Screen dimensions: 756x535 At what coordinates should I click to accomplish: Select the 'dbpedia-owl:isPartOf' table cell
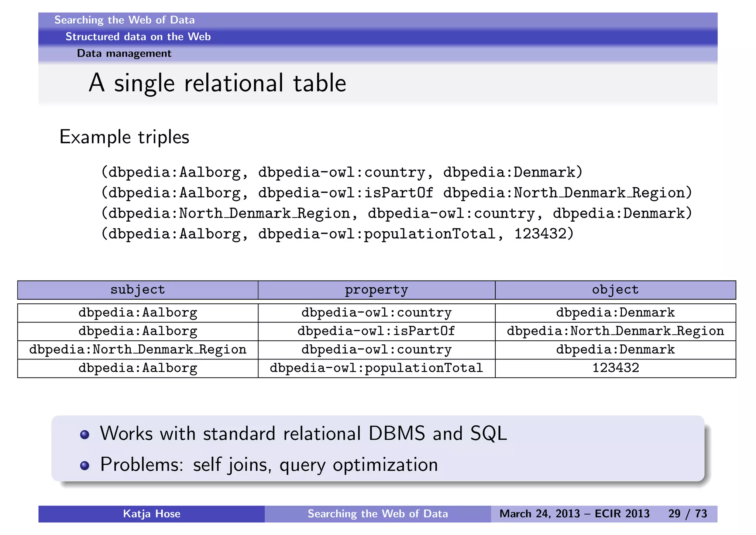click(377, 331)
